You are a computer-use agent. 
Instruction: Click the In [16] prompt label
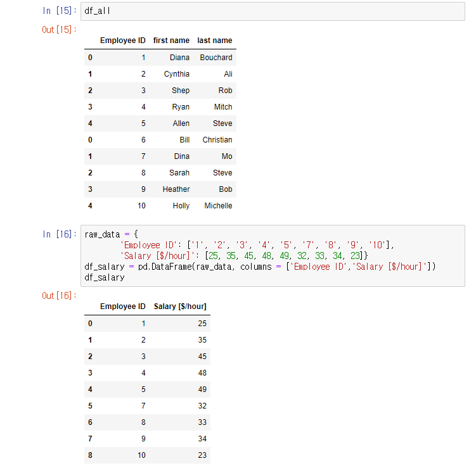[x=59, y=234]
